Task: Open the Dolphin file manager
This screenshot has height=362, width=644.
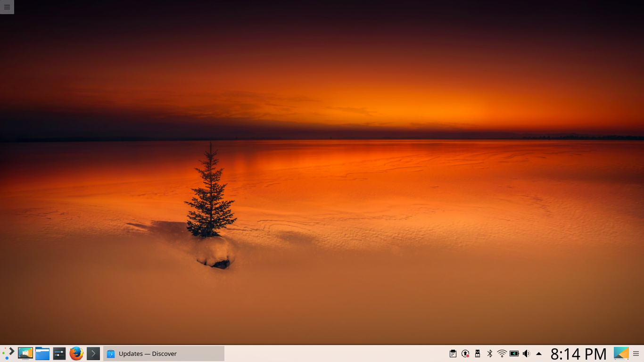Action: pyautogui.click(x=42, y=354)
